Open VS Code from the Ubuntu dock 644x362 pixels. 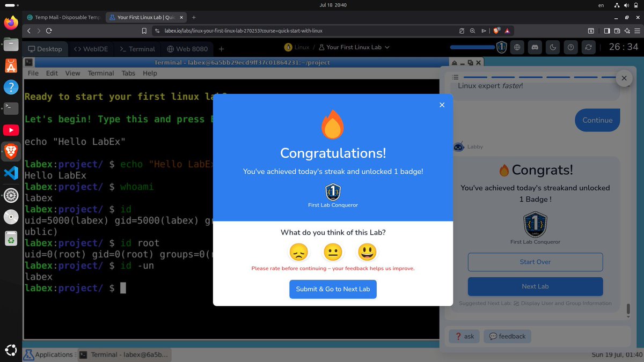[x=11, y=173]
